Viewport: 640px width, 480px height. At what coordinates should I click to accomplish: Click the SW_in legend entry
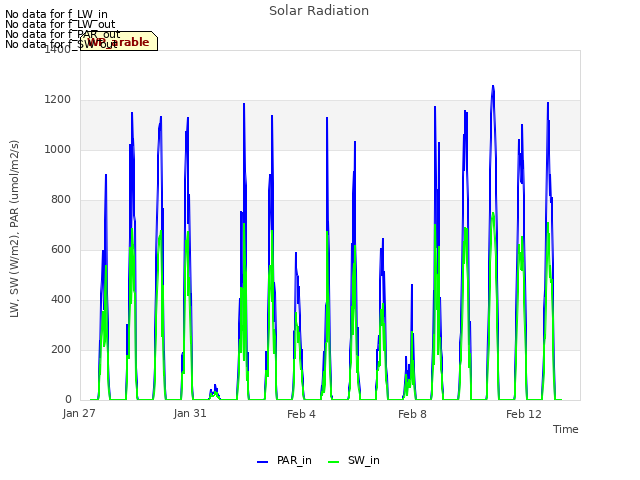(x=354, y=460)
